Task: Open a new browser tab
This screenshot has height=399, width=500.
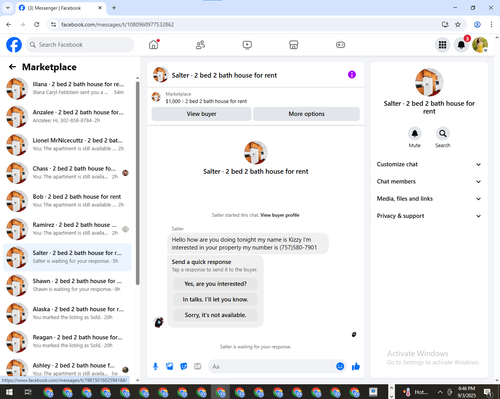Action: (114, 8)
